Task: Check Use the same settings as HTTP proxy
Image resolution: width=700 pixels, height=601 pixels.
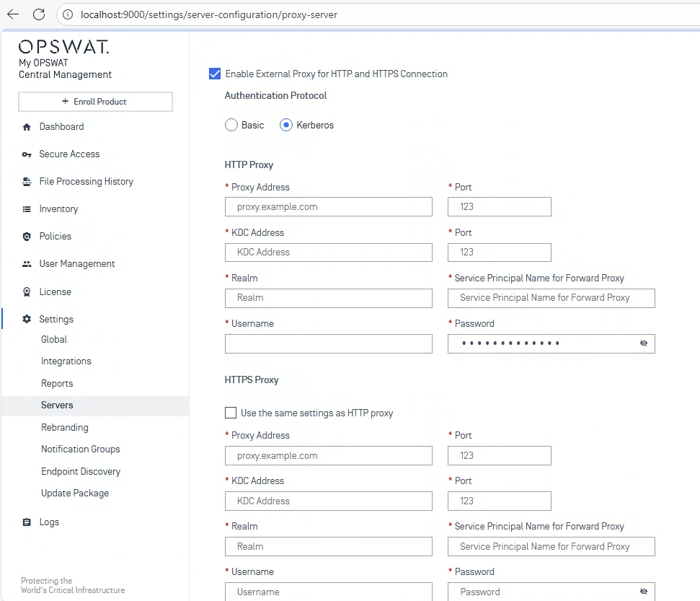Action: coord(231,413)
